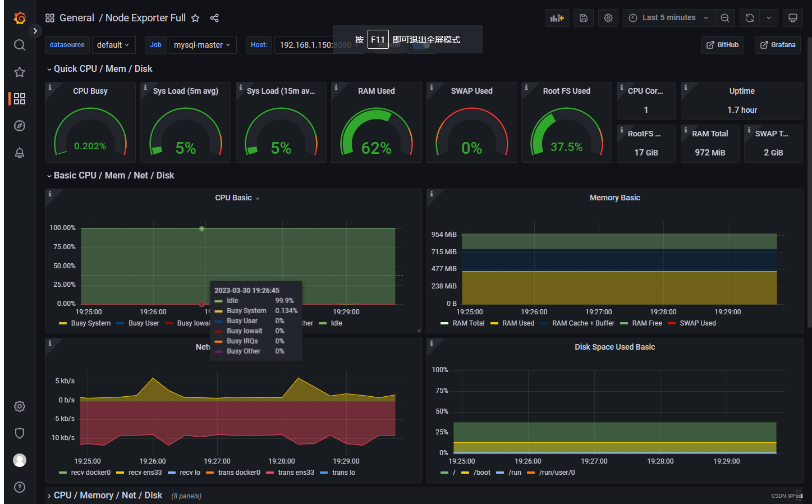
Task: Open the GitHub link
Action: [x=722, y=45]
